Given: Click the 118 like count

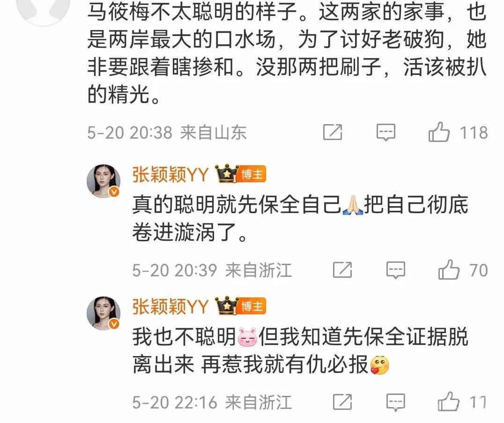Looking at the screenshot, I should point(474,133).
